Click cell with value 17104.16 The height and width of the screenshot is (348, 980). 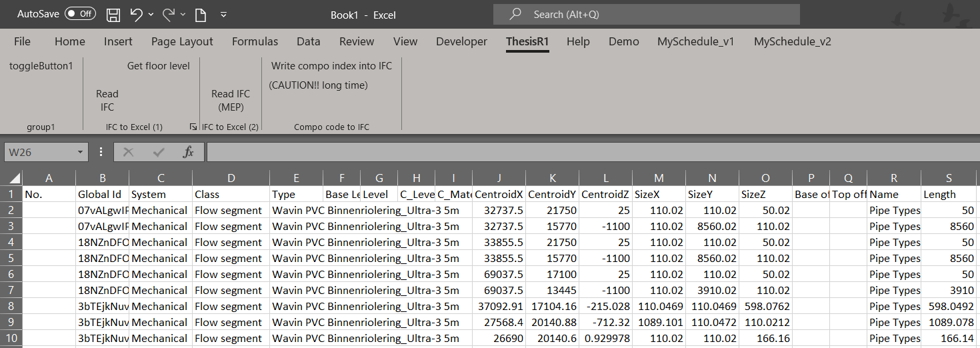(552, 307)
